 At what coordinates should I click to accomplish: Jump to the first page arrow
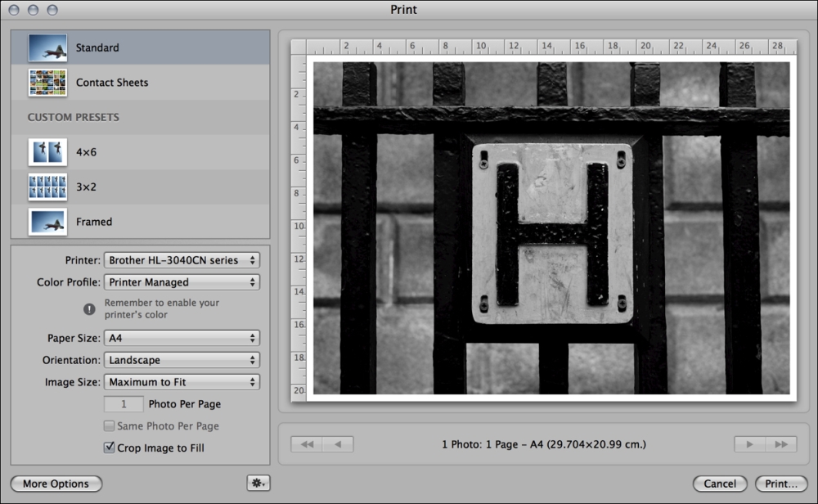pos(308,444)
